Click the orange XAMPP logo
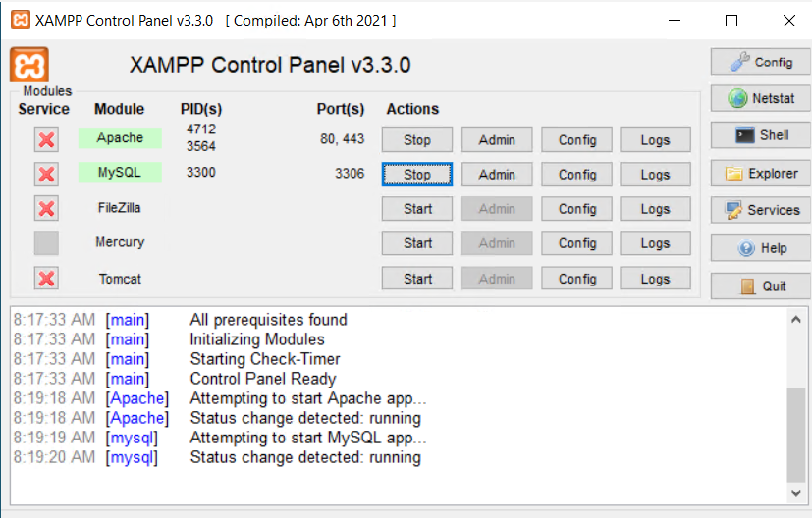 tap(29, 65)
